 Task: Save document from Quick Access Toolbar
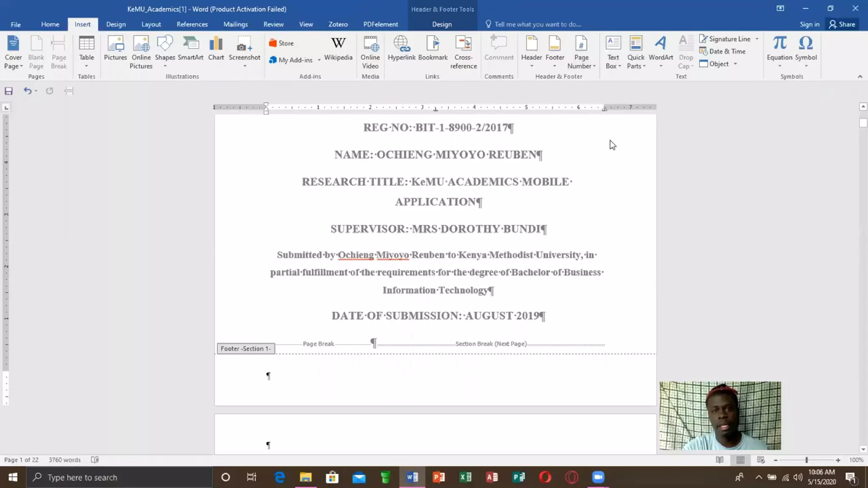8,91
